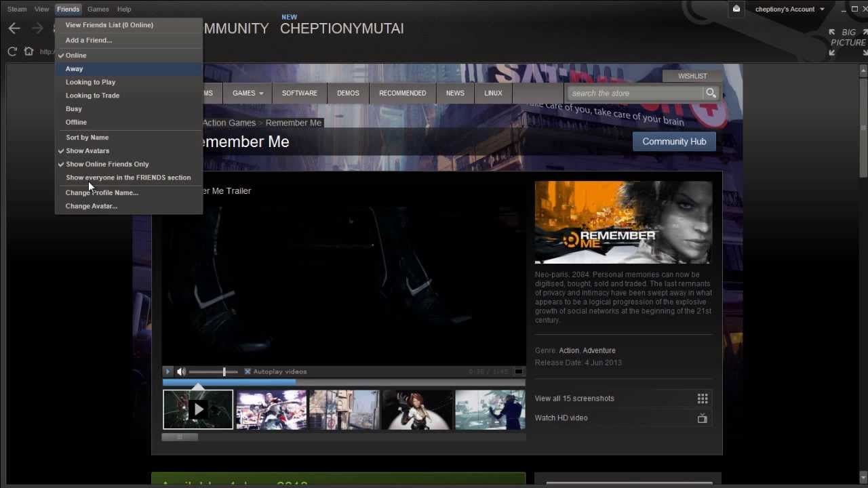The width and height of the screenshot is (868, 488).
Task: Open the NEWS store tab
Action: pos(455,93)
